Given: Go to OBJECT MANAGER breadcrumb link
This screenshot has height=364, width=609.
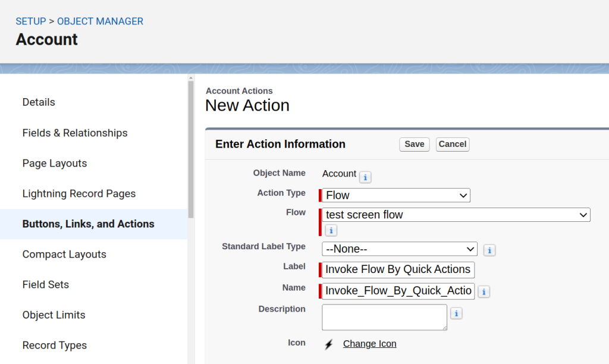Looking at the screenshot, I should click(x=100, y=21).
